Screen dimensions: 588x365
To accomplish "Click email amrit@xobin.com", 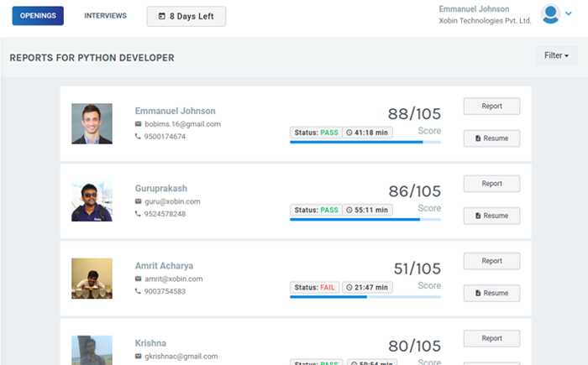I will [174, 279].
